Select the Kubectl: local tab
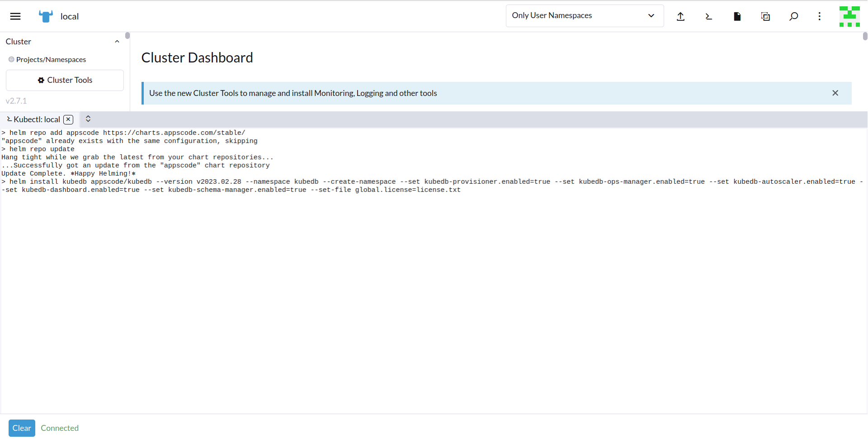The height and width of the screenshot is (439, 868). coord(36,119)
